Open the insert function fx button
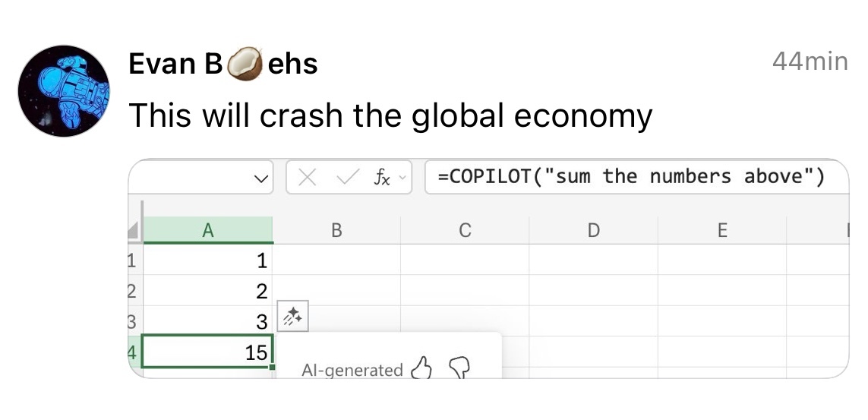This screenshot has width=868, height=420. [382, 178]
